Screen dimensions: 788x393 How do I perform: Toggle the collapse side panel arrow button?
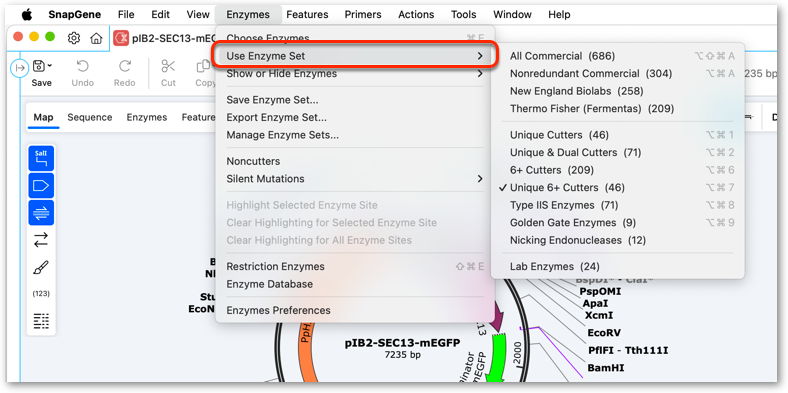click(20, 68)
